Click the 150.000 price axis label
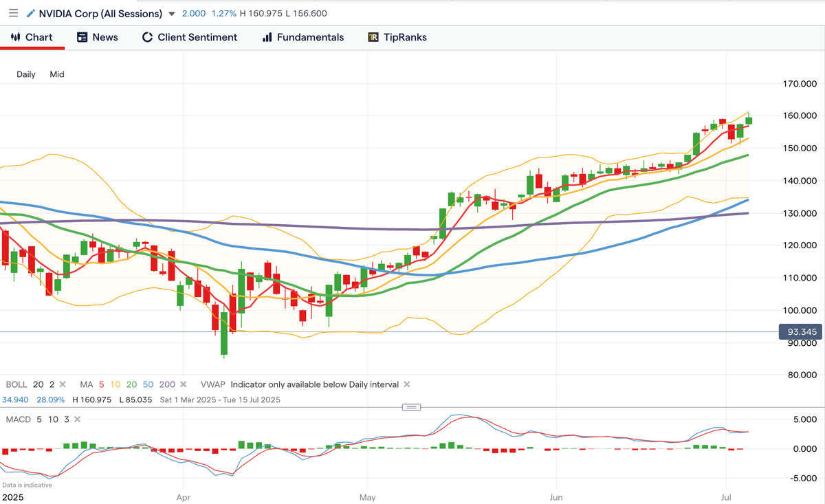Viewport: 825px width, 504px height. pyautogui.click(x=800, y=148)
